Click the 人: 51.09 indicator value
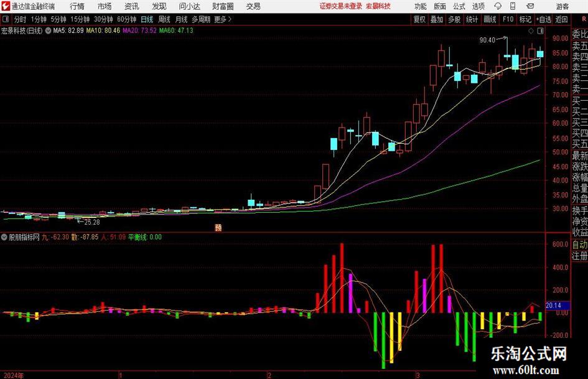 coord(113,237)
